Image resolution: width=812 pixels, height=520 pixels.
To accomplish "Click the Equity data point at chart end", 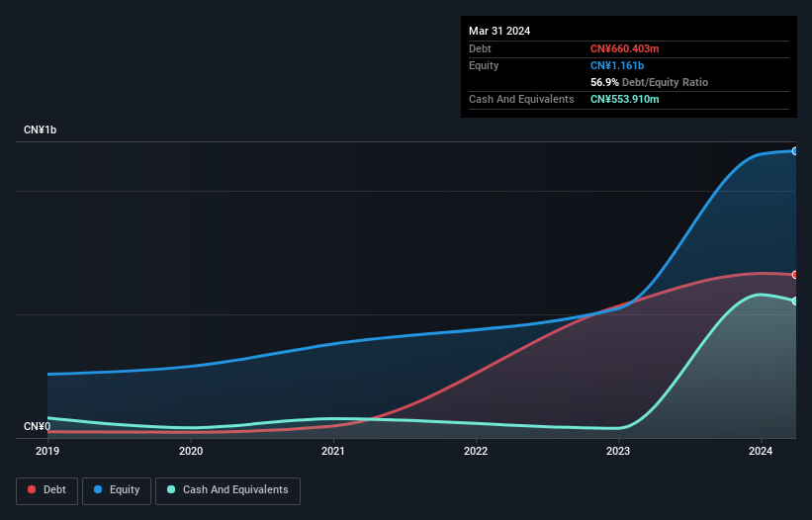I will click(x=795, y=151).
